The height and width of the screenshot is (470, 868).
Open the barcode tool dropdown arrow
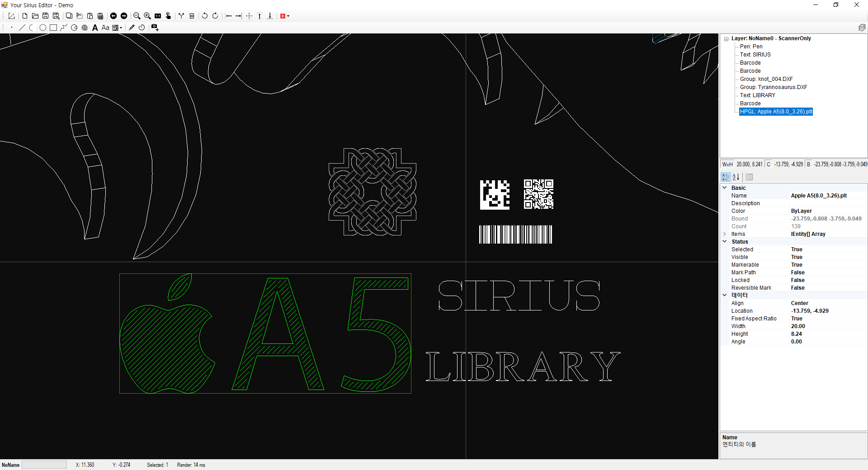point(121,28)
